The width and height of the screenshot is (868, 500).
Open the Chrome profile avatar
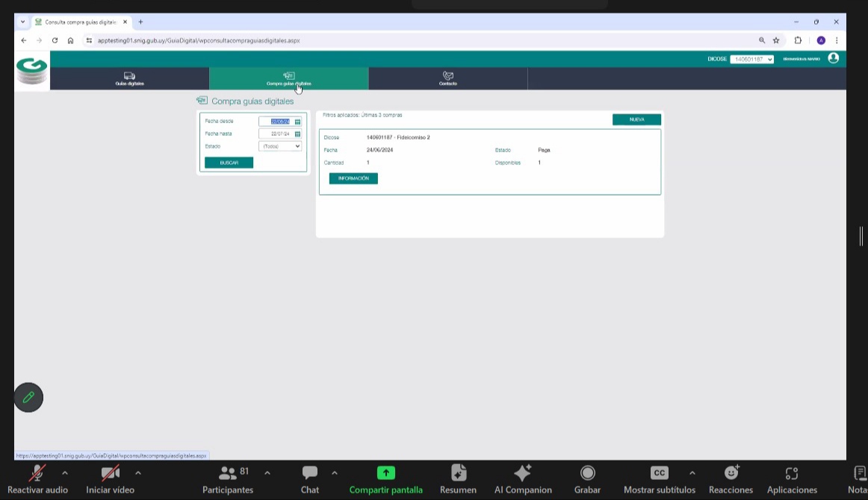pos(821,40)
